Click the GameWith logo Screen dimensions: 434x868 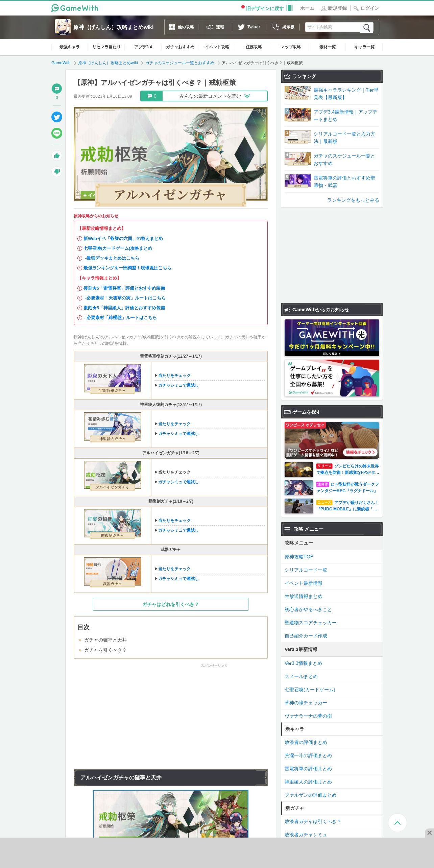pos(75,8)
